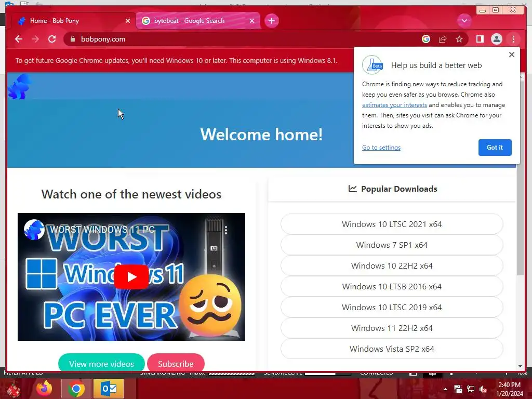This screenshot has height=399, width=532.
Task: Click the muted volume tray icon
Action: (483, 389)
